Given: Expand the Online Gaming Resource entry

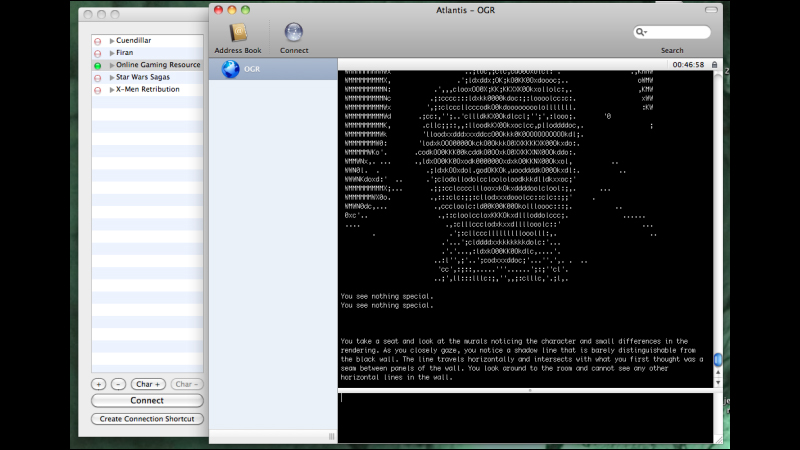Looking at the screenshot, I should pos(112,65).
